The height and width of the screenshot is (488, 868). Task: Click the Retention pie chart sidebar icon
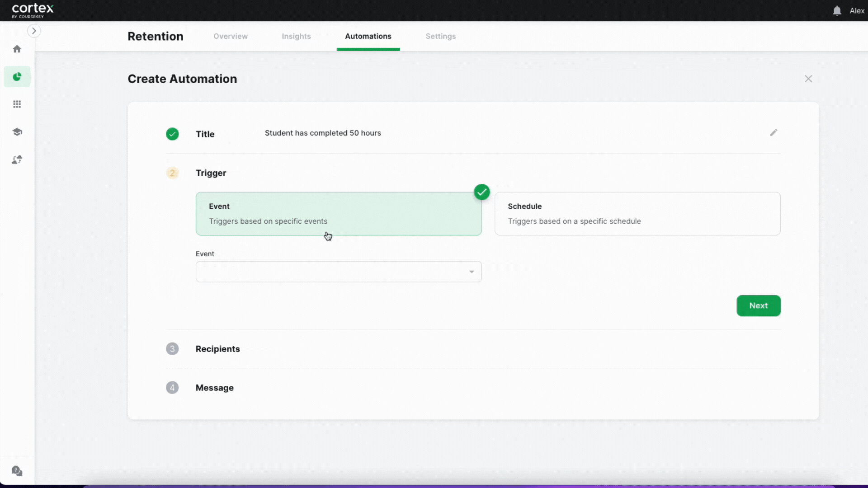17,77
